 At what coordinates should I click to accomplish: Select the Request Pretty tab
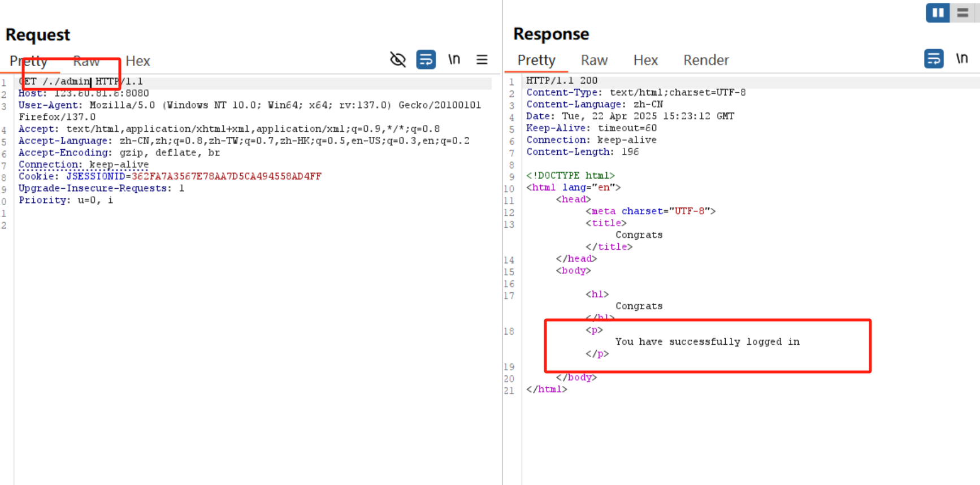[x=28, y=61]
